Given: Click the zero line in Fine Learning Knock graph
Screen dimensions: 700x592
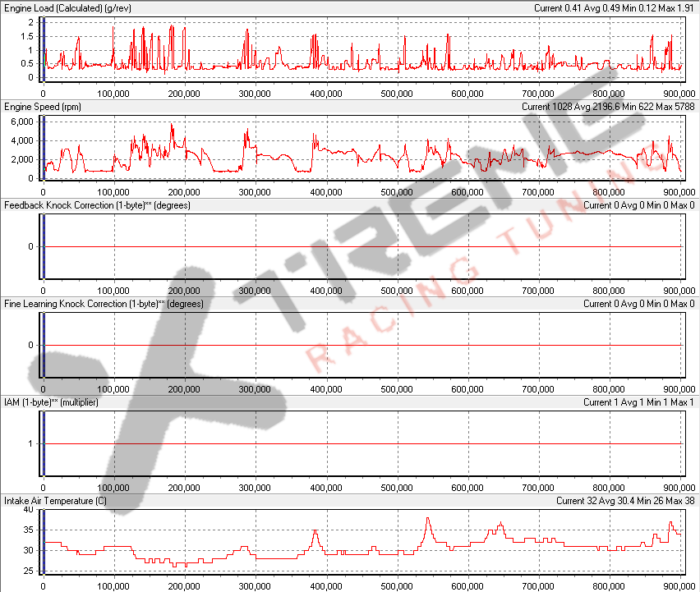Looking at the screenshot, I should click(329, 345).
